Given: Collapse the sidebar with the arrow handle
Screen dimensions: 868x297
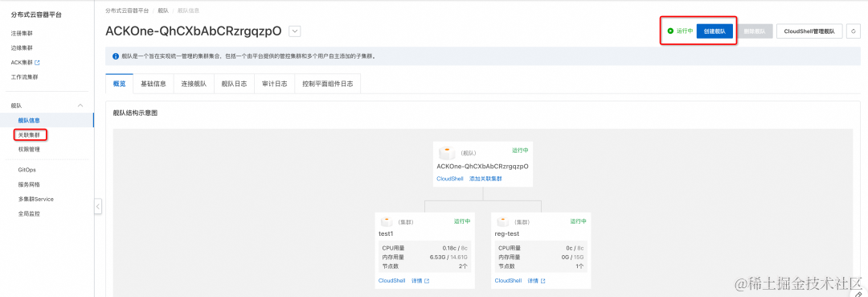Looking at the screenshot, I should (x=98, y=206).
